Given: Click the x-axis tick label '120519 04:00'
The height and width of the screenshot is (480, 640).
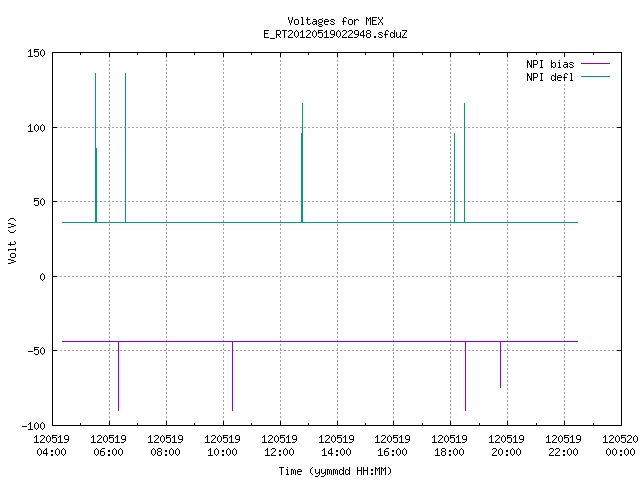Looking at the screenshot, I should [x=51, y=446].
